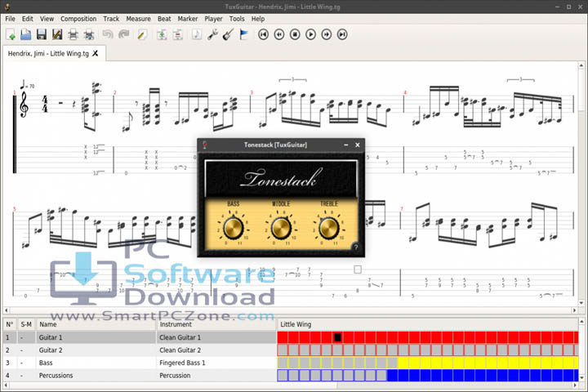Image resolution: width=588 pixels, height=392 pixels.
Task: Jump to last measure
Action: [x=342, y=34]
